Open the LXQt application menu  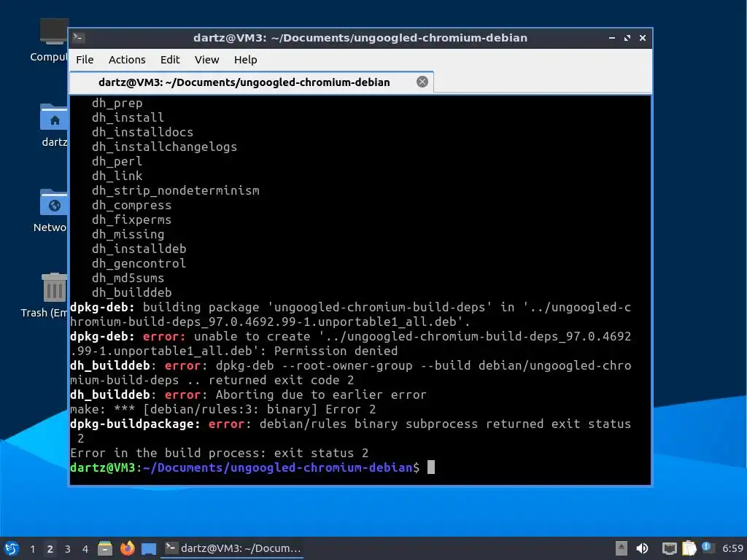pyautogui.click(x=12, y=548)
